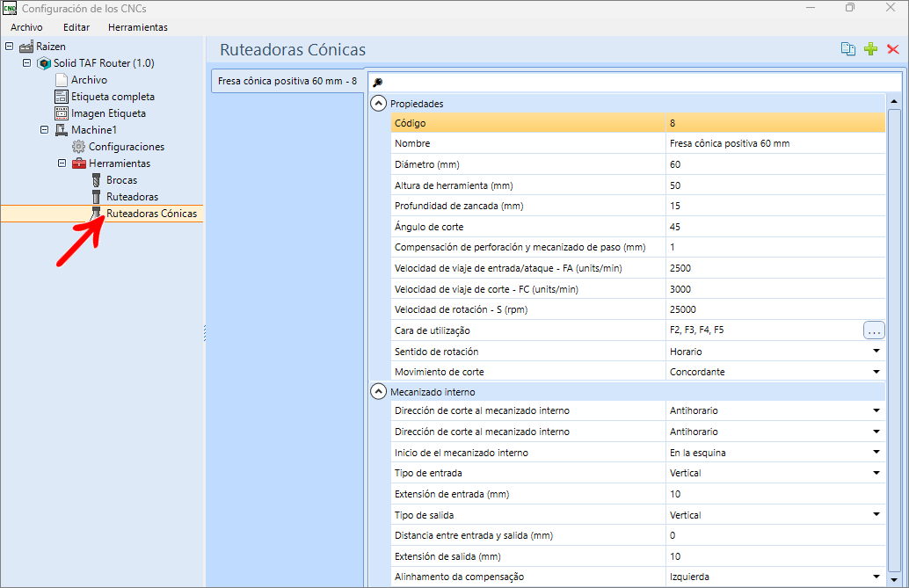Edit the Extensión de entrada value 10
Image resolution: width=909 pixels, height=588 pixels.
775,494
